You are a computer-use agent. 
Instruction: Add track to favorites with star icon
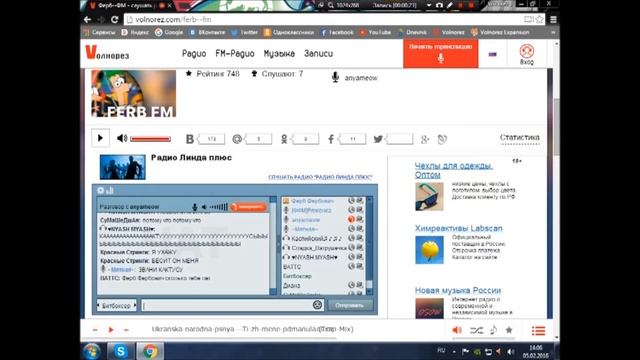[509, 330]
